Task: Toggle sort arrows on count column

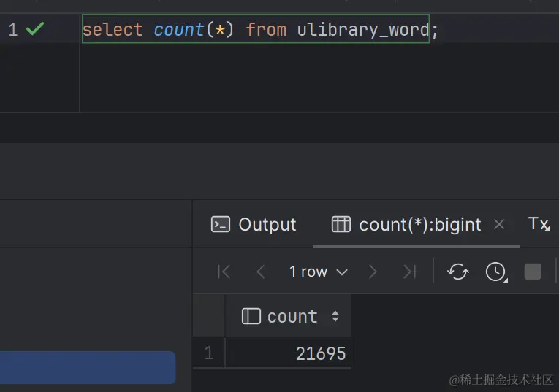Action: pyautogui.click(x=335, y=316)
